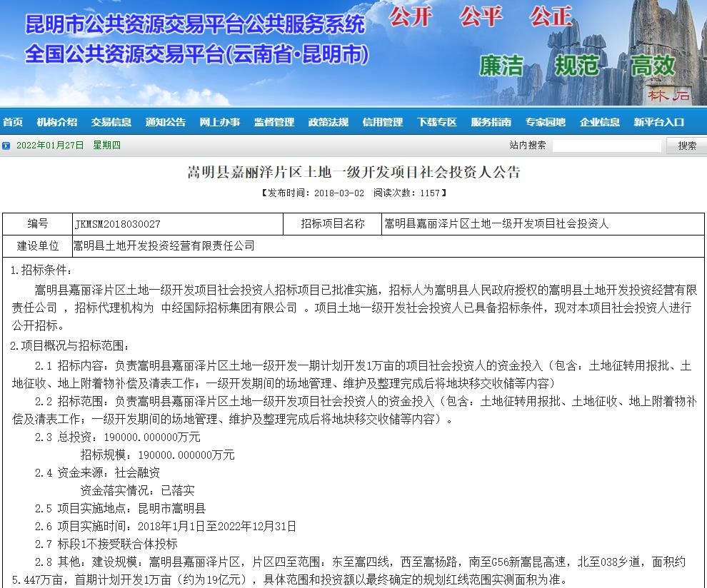Open the 政策法规 menu item
This screenshot has height=588, width=707.
coord(329,121)
